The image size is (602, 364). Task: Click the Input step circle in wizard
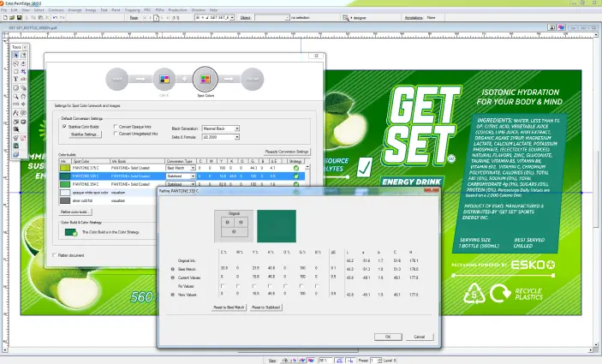pyautogui.click(x=117, y=79)
